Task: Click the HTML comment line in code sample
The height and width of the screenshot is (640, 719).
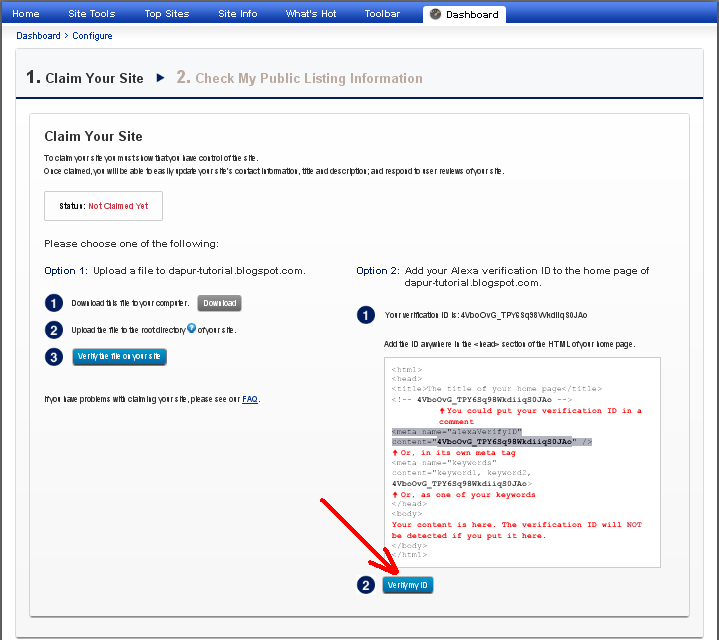Action: coord(481,399)
